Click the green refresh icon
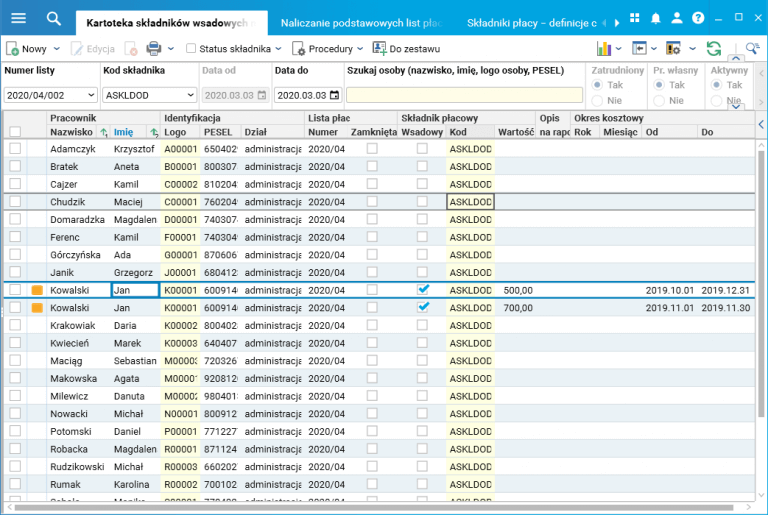 tap(713, 48)
